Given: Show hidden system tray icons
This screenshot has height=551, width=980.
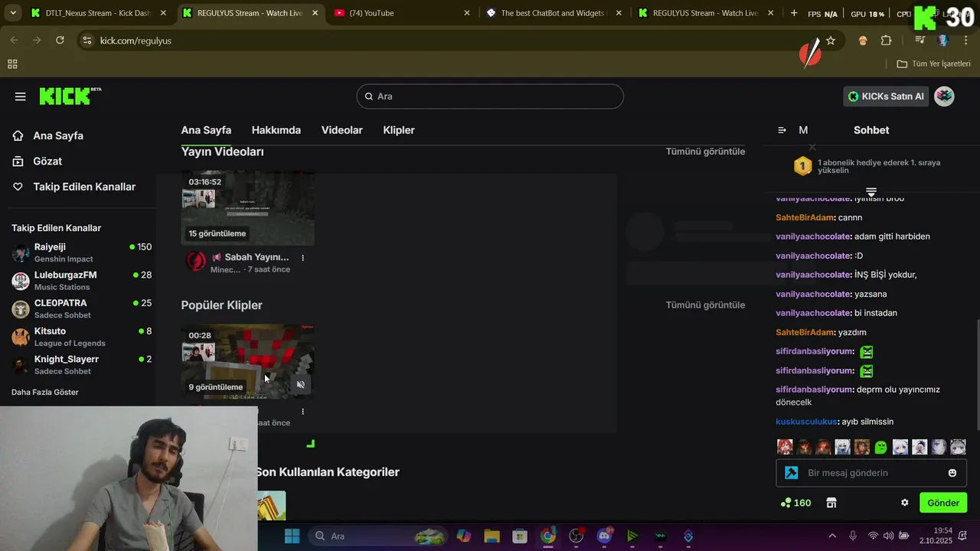Looking at the screenshot, I should click(832, 536).
